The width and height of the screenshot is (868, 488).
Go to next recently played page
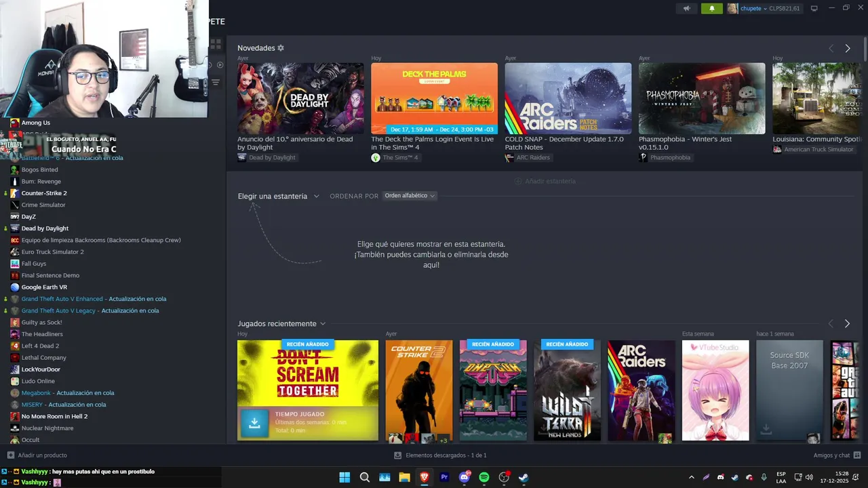click(x=848, y=324)
